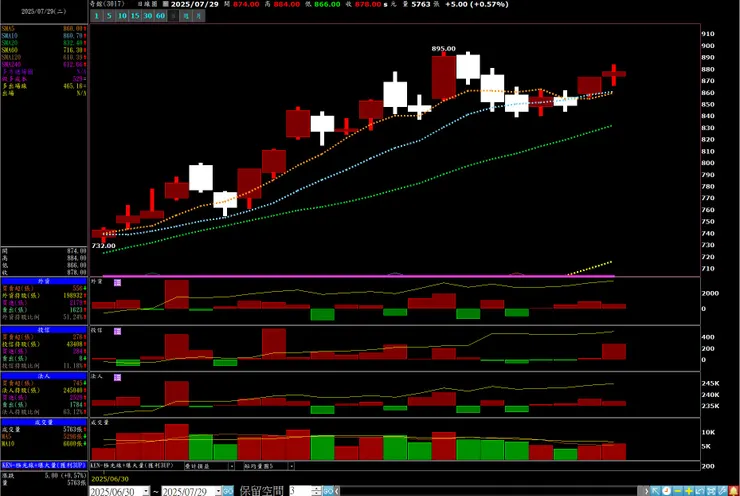740x496 pixels.
Task: Open the end date 2025/07/29 dropdown
Action: tap(218, 491)
